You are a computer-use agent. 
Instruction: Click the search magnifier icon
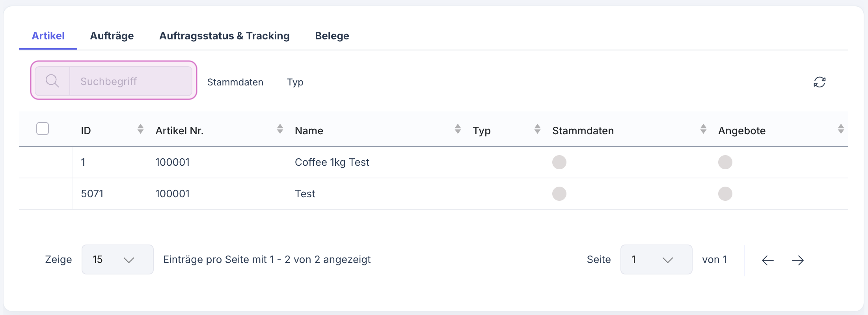coord(52,81)
